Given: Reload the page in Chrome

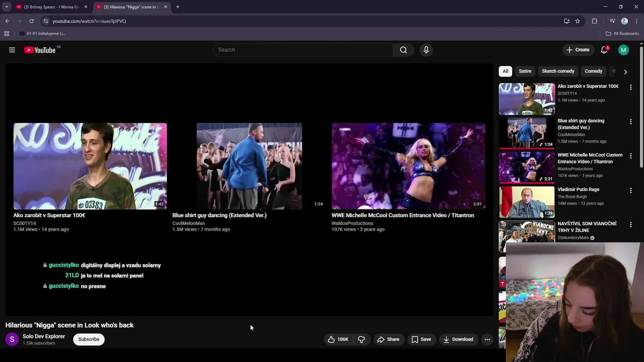Looking at the screenshot, I should pyautogui.click(x=31, y=21).
